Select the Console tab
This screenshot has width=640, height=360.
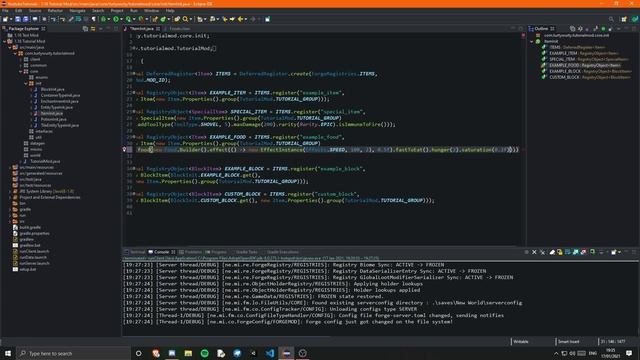click(x=161, y=252)
